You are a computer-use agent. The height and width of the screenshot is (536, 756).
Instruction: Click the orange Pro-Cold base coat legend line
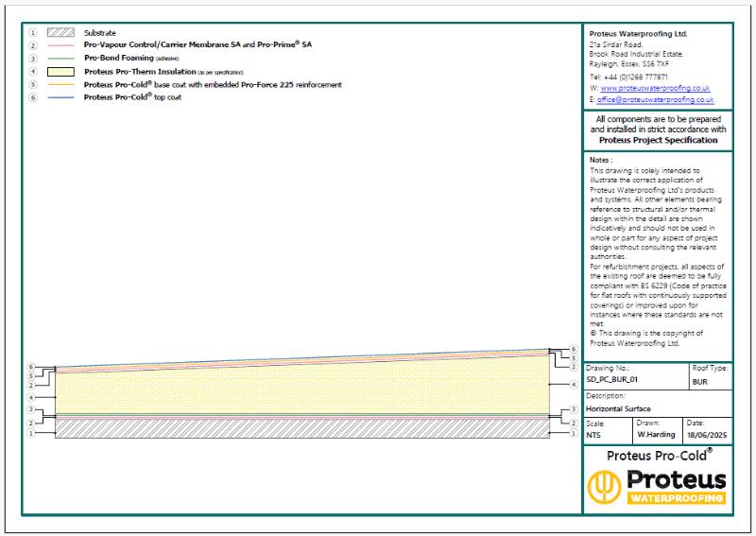coord(60,85)
